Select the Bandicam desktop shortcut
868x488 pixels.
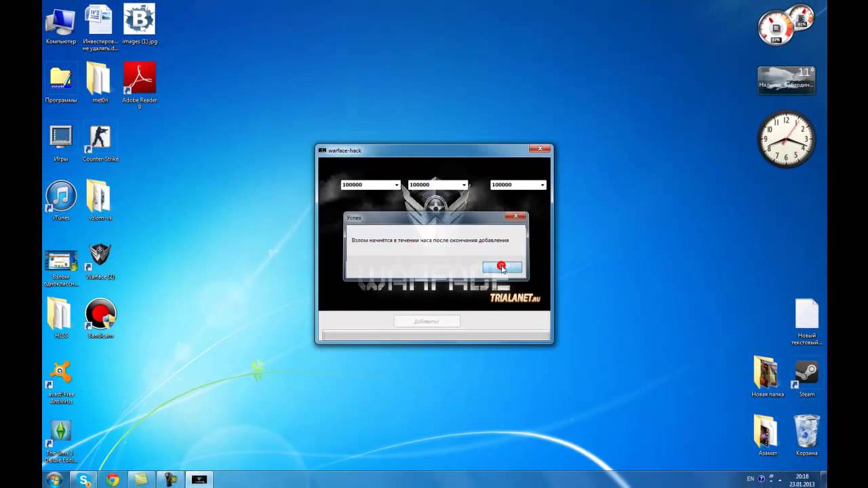100,319
